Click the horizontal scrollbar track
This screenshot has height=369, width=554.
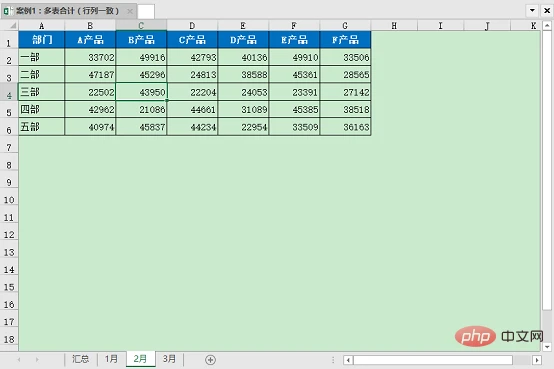pos(433,360)
